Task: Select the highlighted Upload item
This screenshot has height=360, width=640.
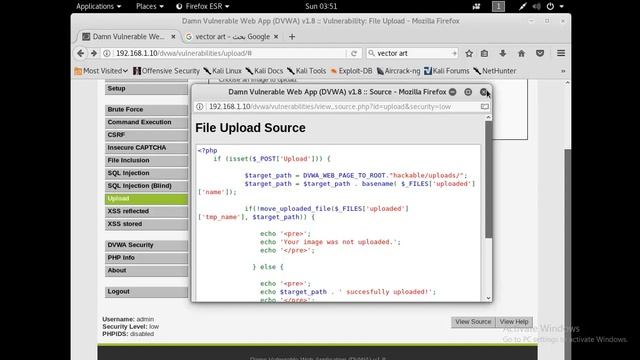Action: [146, 198]
